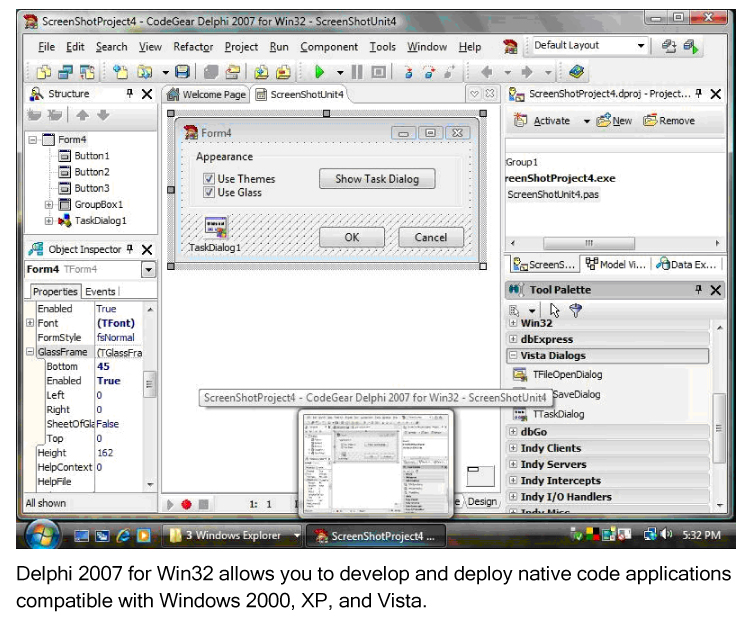Viewport: 749px width, 635px height.
Task: Select TFileOpenDialog in Tool Palette
Action: [x=567, y=375]
